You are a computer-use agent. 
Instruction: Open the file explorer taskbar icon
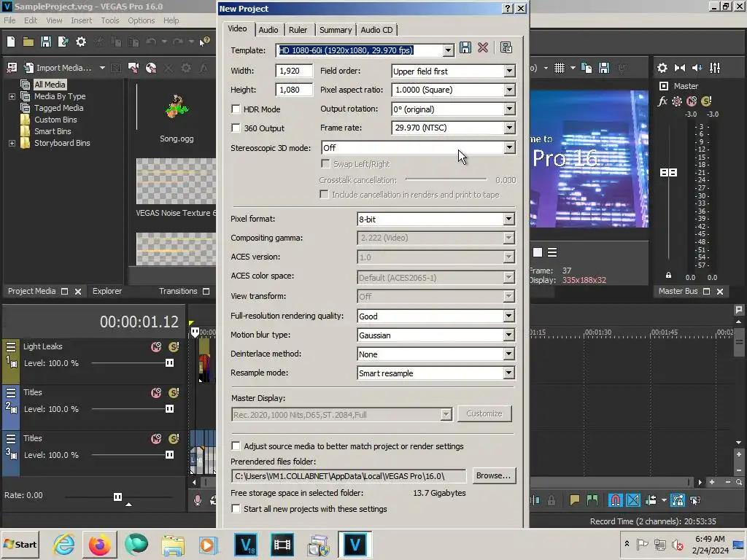pyautogui.click(x=172, y=545)
